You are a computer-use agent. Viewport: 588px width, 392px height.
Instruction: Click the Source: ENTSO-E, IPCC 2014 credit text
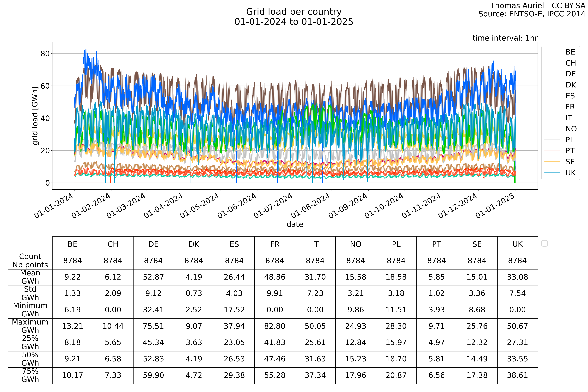532,14
